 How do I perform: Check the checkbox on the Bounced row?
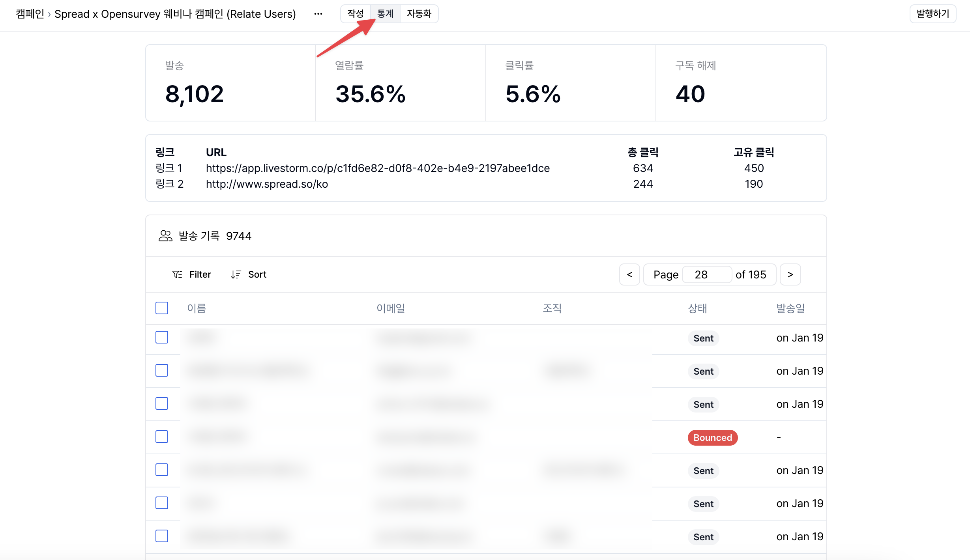point(162,437)
